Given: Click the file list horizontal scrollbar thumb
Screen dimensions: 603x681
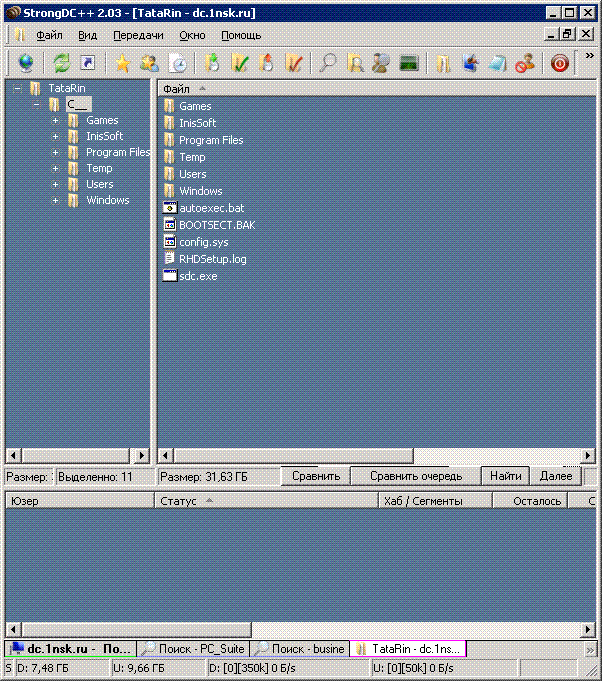Looking at the screenshot, I should pos(293,456).
